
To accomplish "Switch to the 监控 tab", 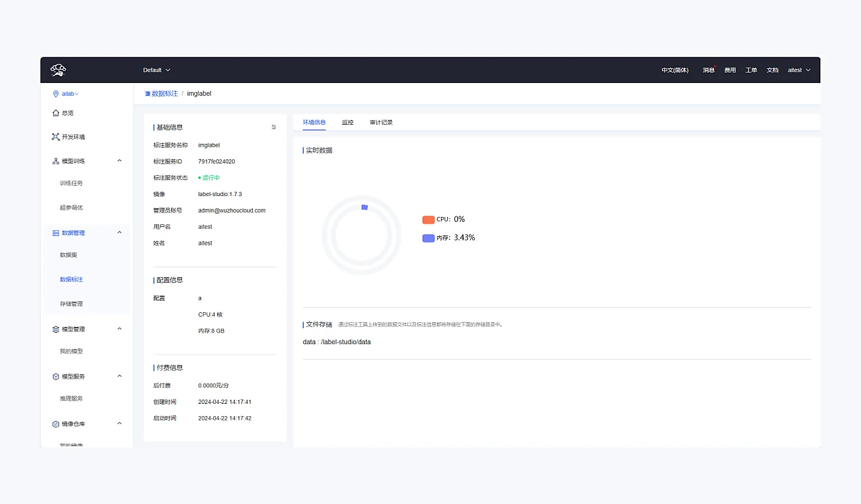I will 348,122.
